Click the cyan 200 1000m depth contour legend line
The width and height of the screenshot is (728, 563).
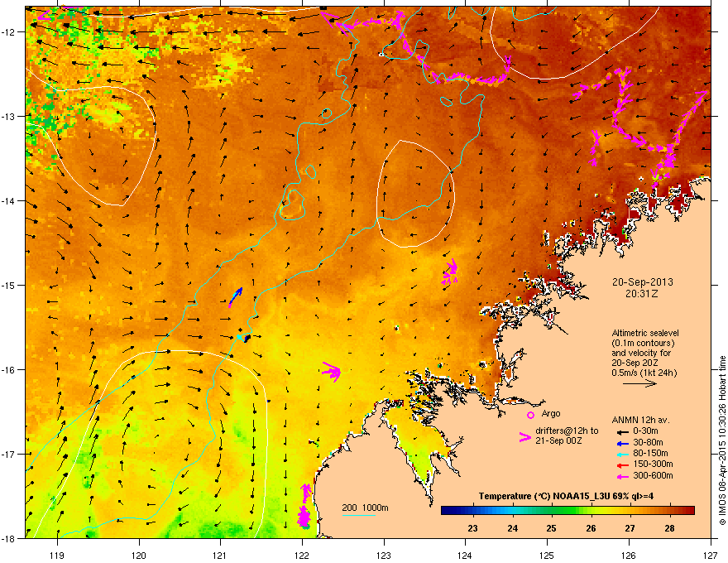(x=358, y=515)
